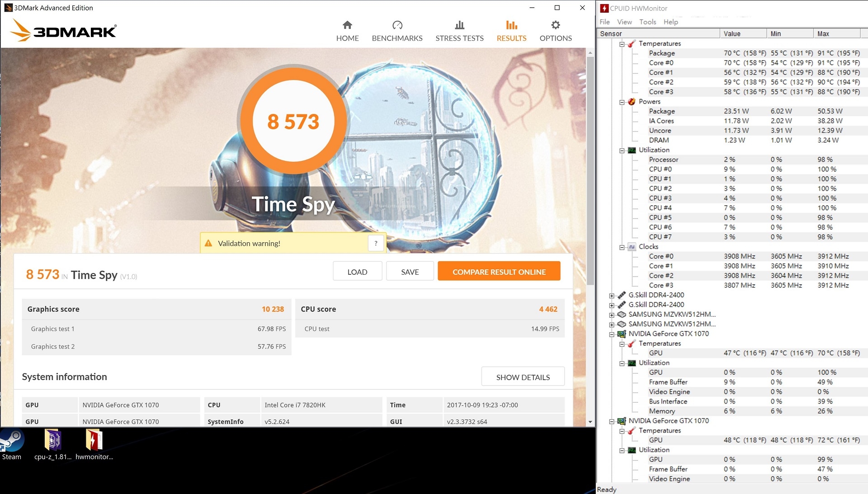Click the second G.Skill memory stick icon
Viewport: 868px width, 494px height.
click(x=622, y=305)
